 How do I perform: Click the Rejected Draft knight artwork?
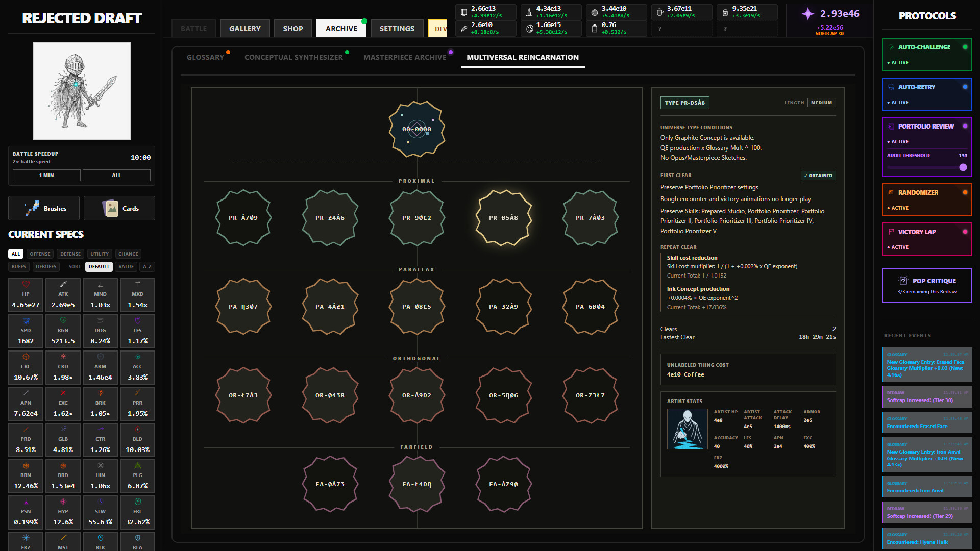pos(82,91)
